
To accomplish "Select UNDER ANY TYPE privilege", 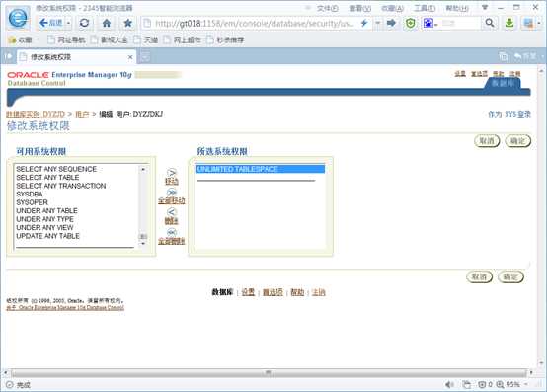I will tap(44, 219).
